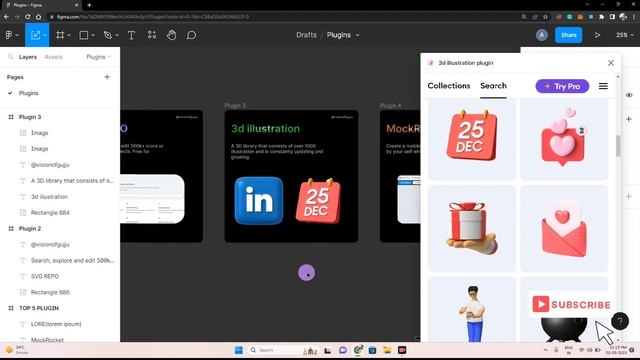Switch to the Layers tab
The image size is (640, 360).
tap(28, 57)
